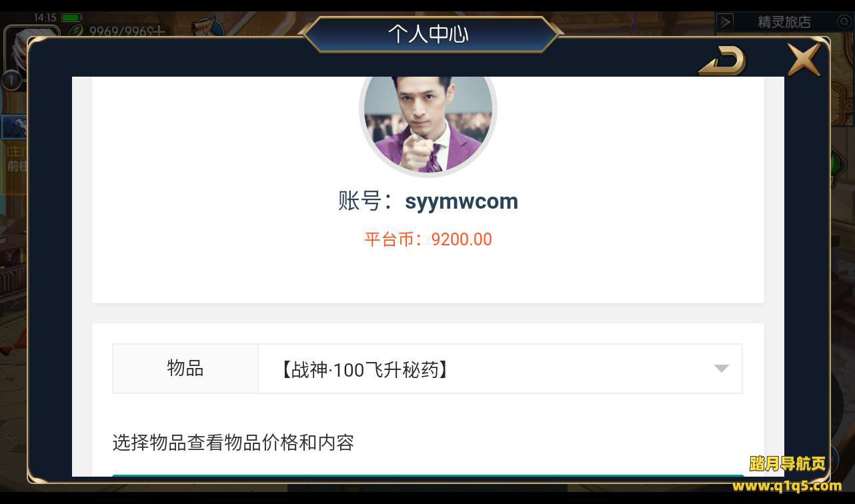The height and width of the screenshot is (504, 855).
Task: Click the 平台币 9200.00 balance text
Action: click(428, 239)
